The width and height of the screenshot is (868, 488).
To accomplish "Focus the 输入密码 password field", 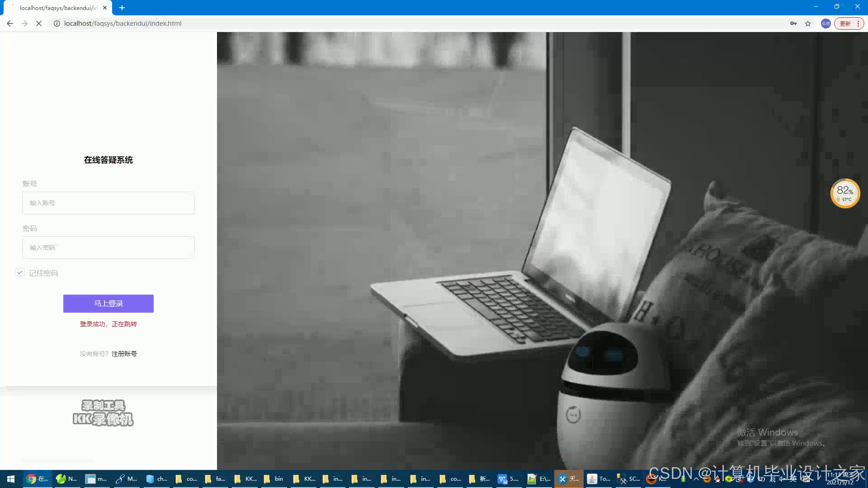I will (x=108, y=248).
